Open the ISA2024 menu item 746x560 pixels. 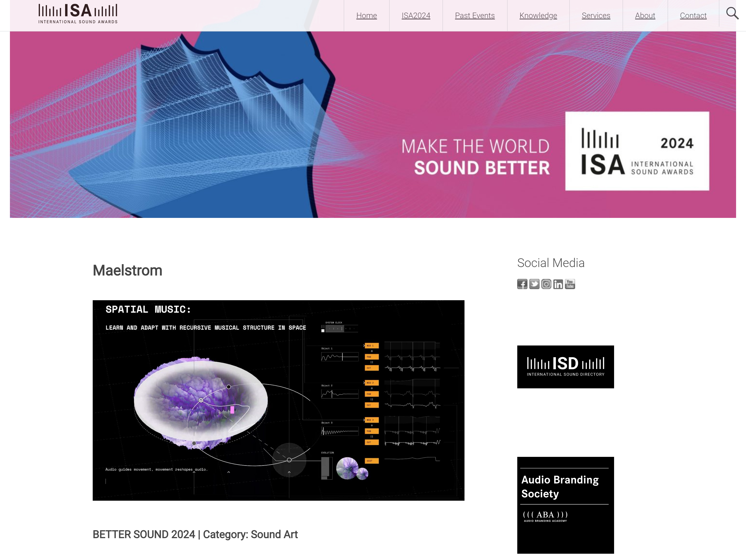pos(416,15)
